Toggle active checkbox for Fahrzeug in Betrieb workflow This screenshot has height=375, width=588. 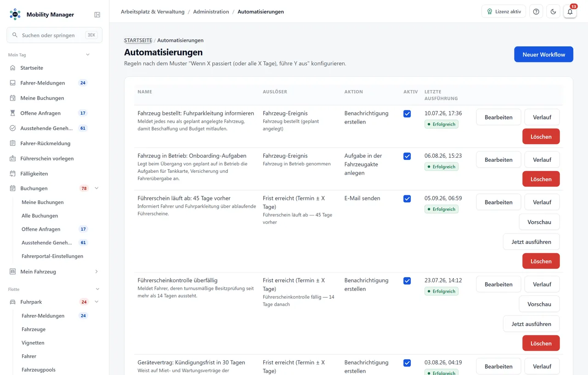coord(407,156)
